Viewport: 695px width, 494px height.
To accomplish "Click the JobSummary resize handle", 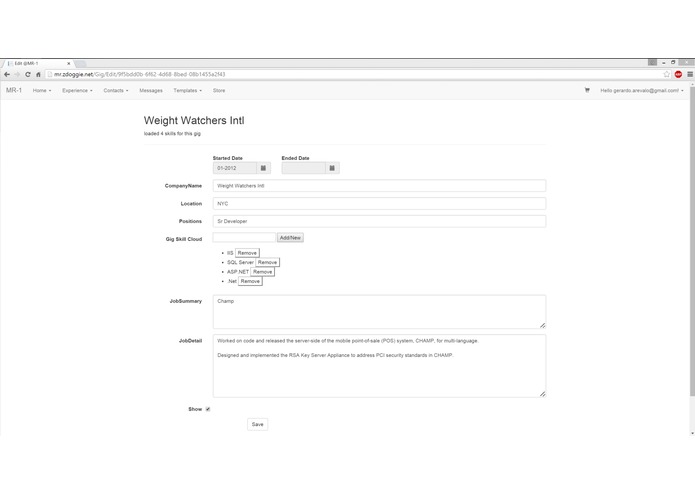I will [543, 325].
